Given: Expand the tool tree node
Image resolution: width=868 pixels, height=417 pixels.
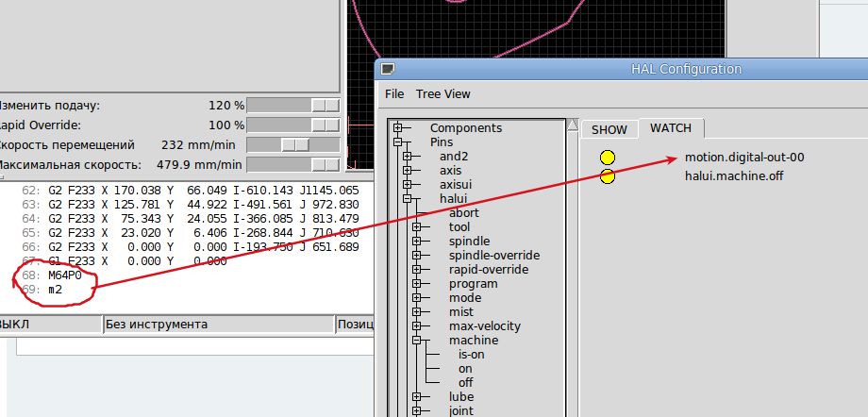Looking at the screenshot, I should [416, 227].
